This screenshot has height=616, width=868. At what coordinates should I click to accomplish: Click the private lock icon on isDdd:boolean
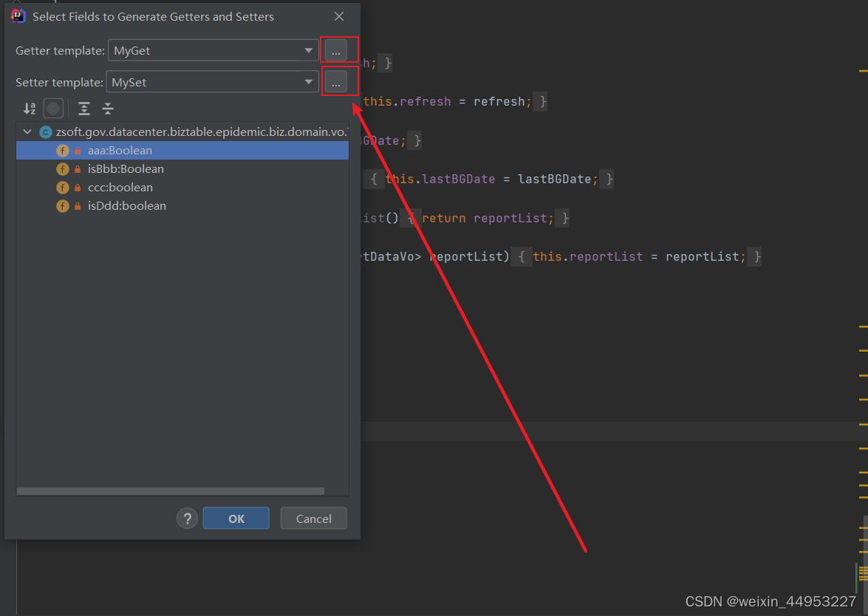pyautogui.click(x=78, y=206)
